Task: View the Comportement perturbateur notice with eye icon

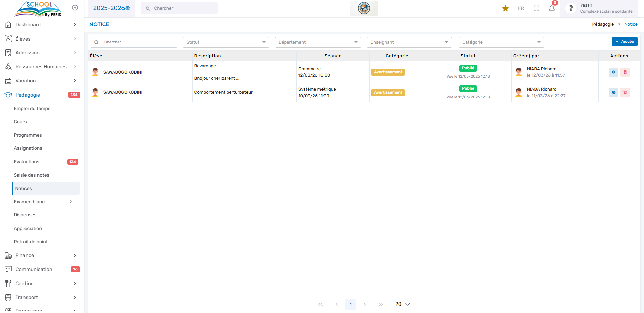Action: tap(613, 92)
